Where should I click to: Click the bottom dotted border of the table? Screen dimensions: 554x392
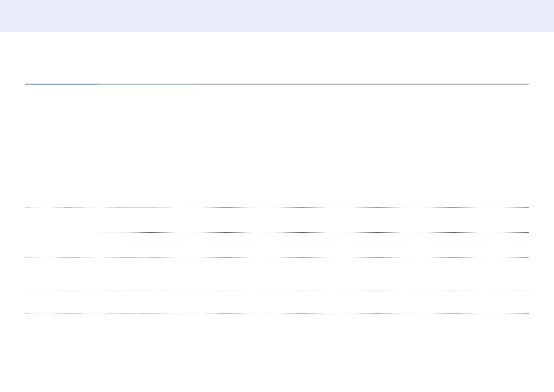click(277, 313)
